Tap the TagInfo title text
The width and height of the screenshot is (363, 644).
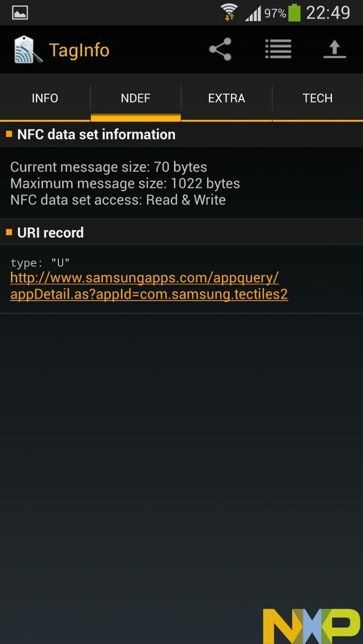coord(79,50)
